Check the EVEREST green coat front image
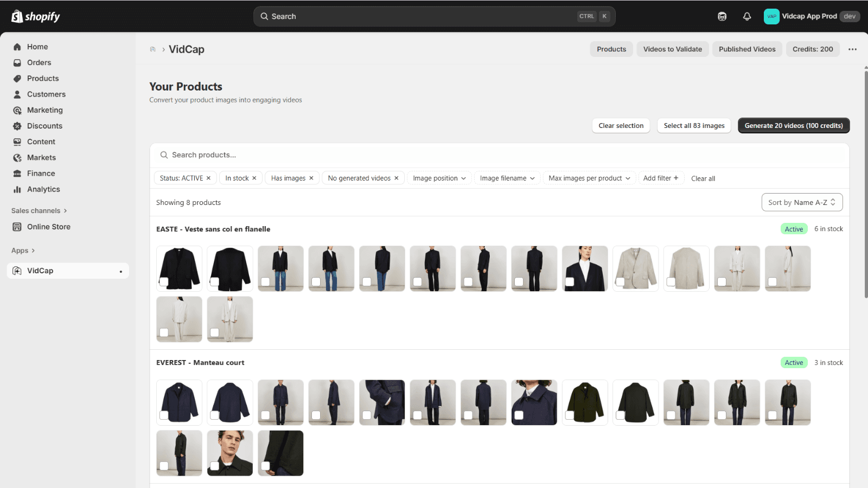Screen dimensions: 868x488 click(570, 415)
